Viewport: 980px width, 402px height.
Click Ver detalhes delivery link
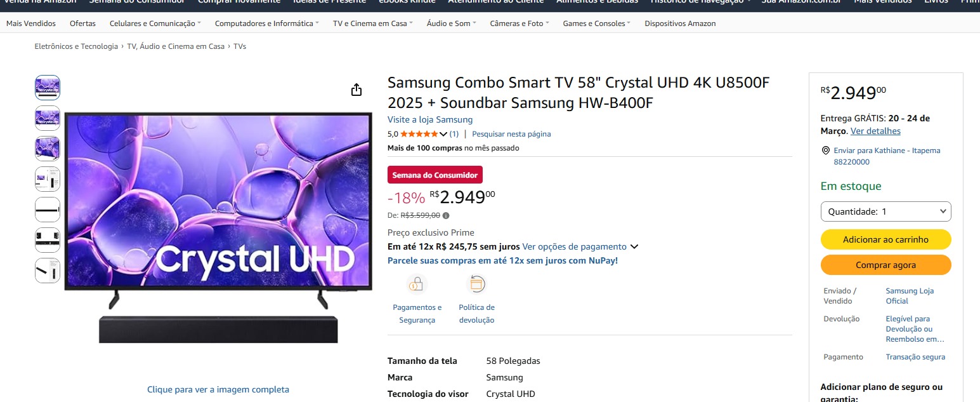(x=875, y=131)
